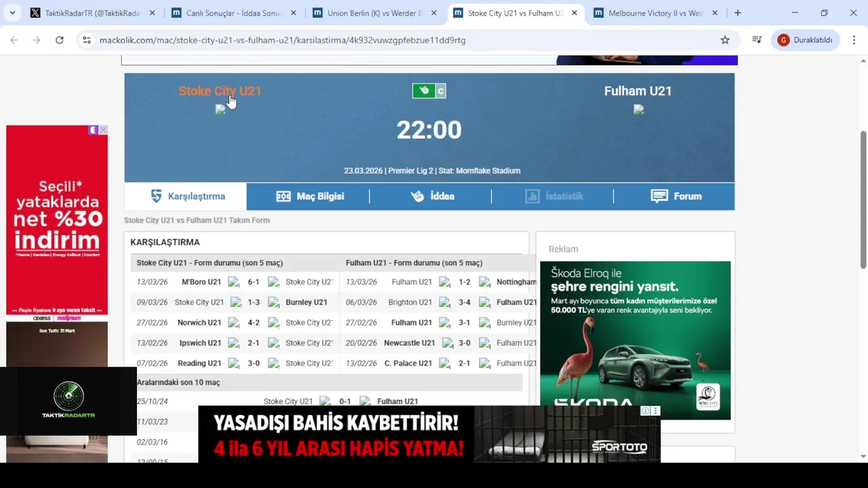This screenshot has width=868, height=488.
Task: Open the Chrome three-dot menu
Action: (x=854, y=40)
